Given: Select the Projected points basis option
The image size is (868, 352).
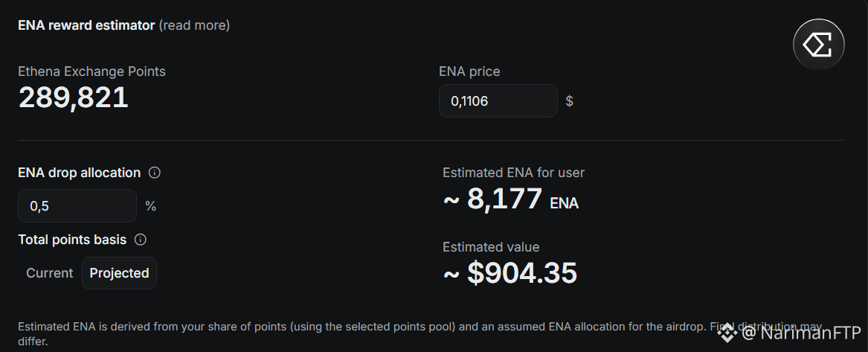Looking at the screenshot, I should tap(119, 273).
